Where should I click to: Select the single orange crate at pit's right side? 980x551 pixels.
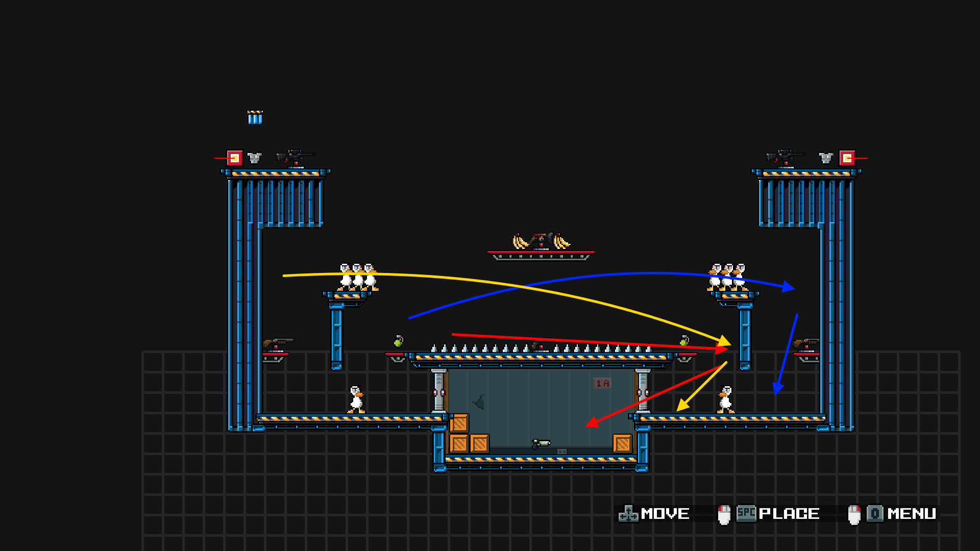tap(623, 443)
